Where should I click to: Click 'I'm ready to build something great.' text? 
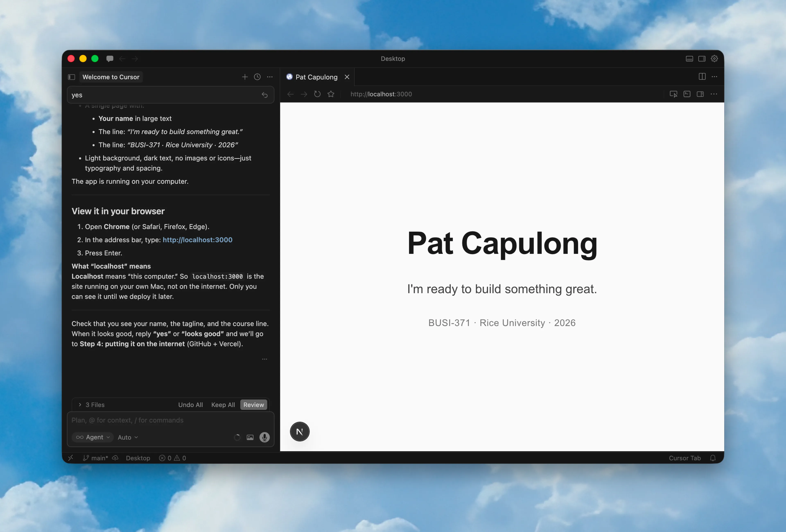pos(502,289)
